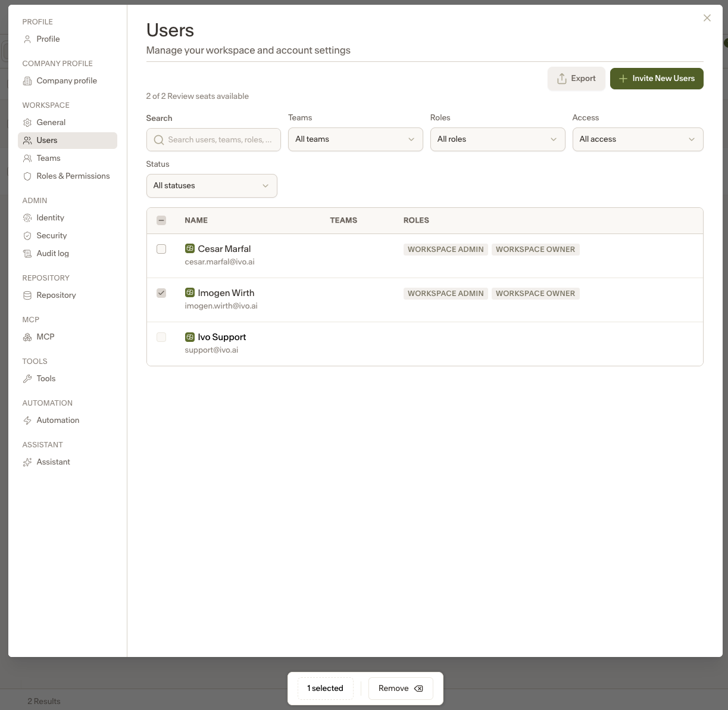728x710 pixels.
Task: Click the email support@ivo.ai
Action: click(211, 350)
